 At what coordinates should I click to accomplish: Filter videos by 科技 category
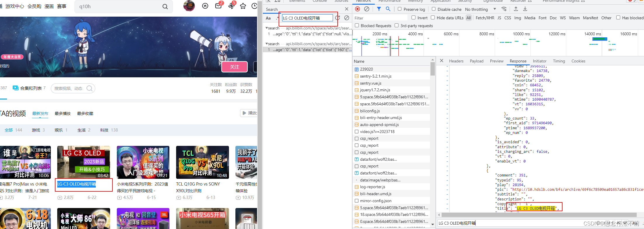(x=109, y=130)
